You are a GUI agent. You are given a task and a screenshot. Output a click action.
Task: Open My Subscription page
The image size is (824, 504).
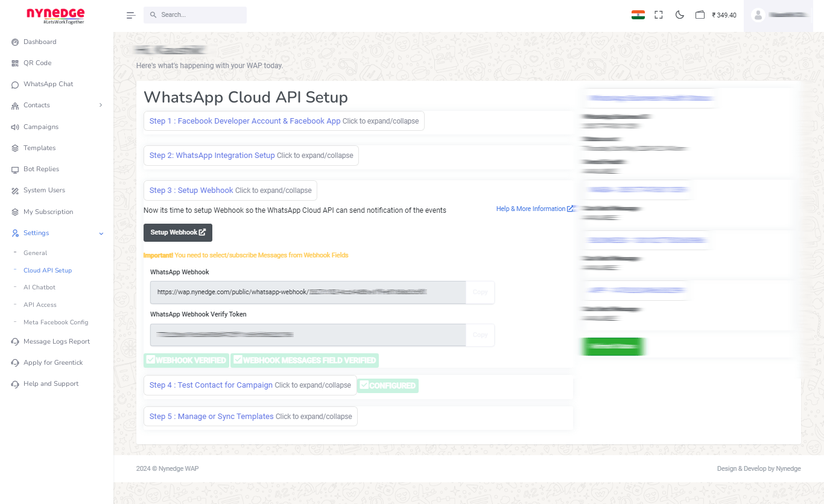tap(48, 212)
